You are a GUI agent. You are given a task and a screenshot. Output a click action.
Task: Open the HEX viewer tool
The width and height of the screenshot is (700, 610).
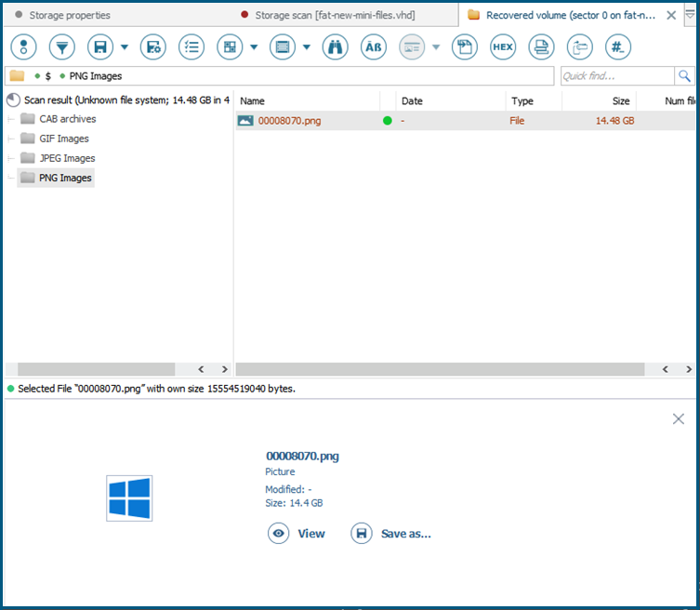(503, 46)
